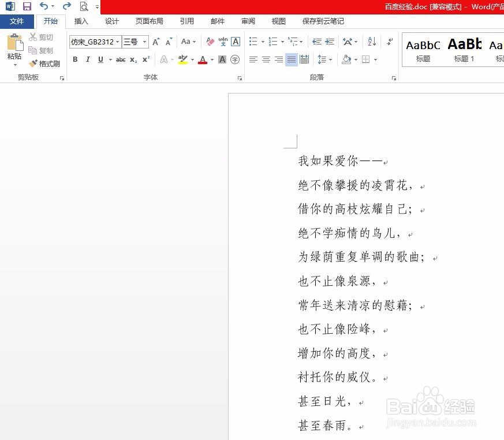
Task: Switch to the 引用 tab
Action: [186, 21]
